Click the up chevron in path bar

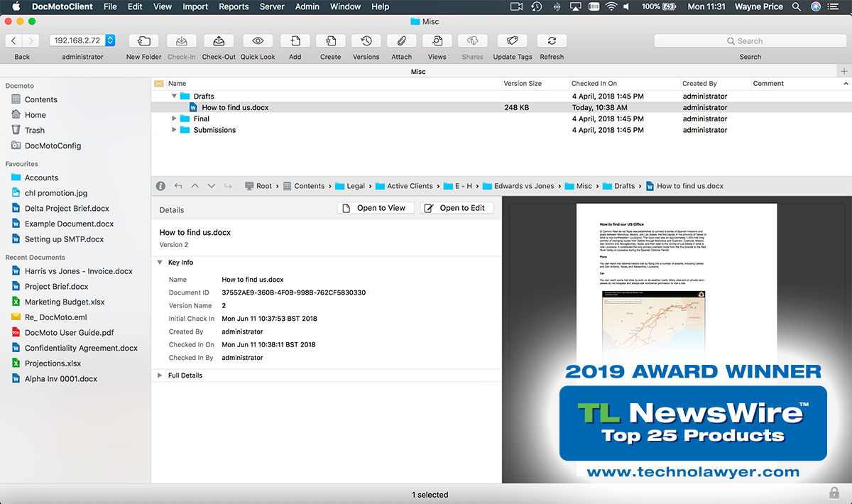[x=195, y=186]
